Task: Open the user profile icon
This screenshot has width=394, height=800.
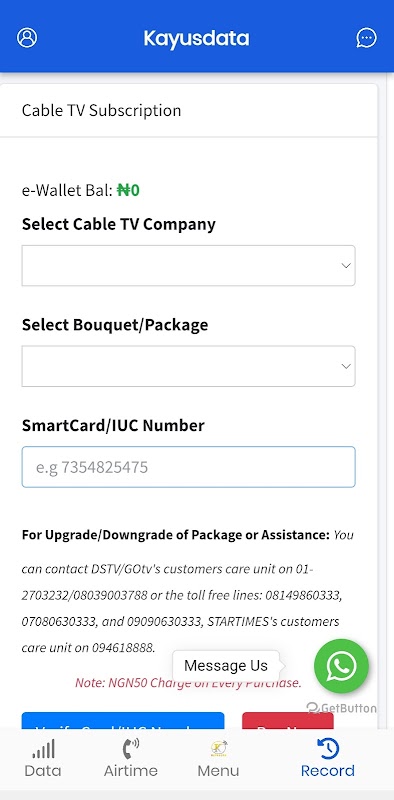Action: (x=27, y=38)
